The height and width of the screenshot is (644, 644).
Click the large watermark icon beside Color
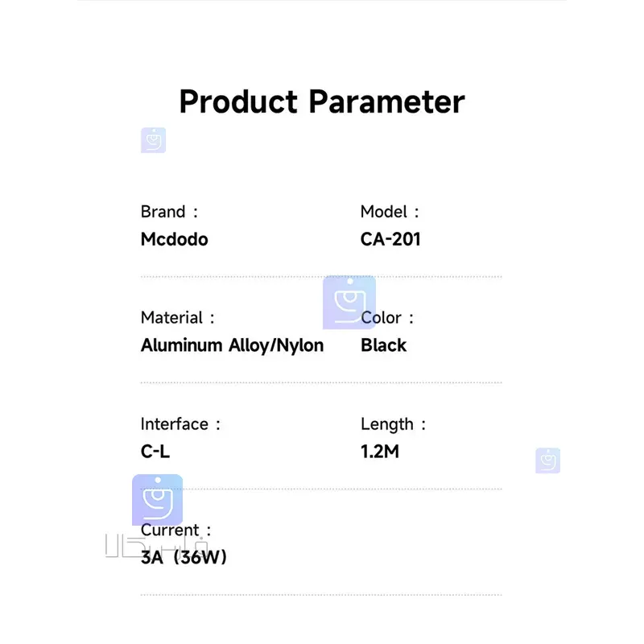click(x=349, y=303)
